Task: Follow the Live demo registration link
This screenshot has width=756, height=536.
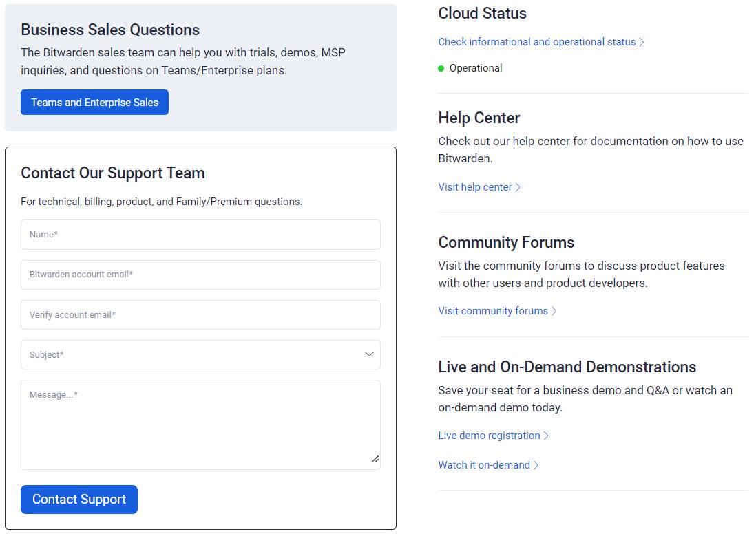Action: (x=489, y=436)
